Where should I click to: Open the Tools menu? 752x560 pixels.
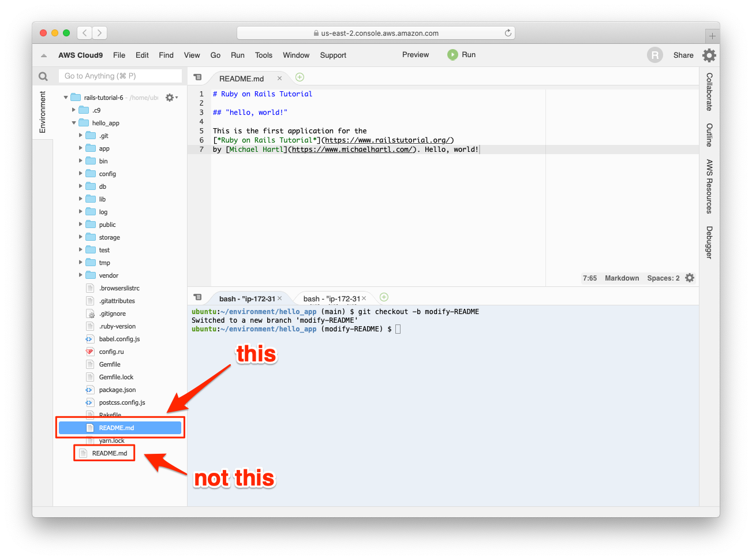(264, 55)
